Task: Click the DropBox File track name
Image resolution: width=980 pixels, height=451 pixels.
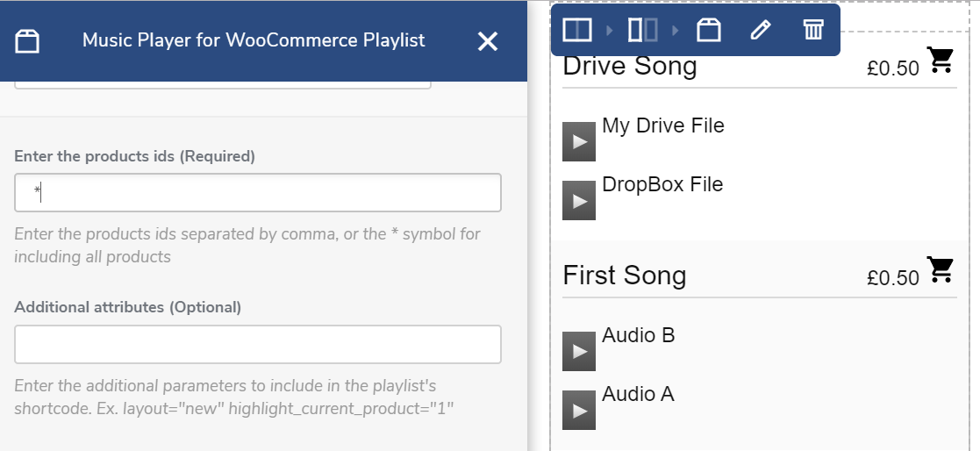Action: tap(662, 184)
